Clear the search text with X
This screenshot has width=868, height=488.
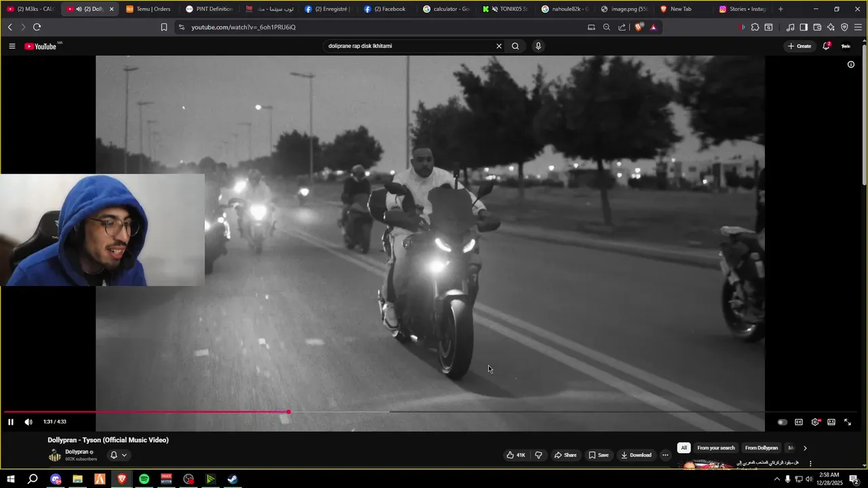click(499, 46)
